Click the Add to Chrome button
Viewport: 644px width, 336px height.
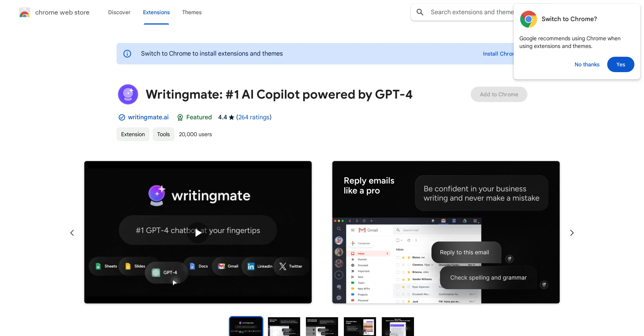499,94
